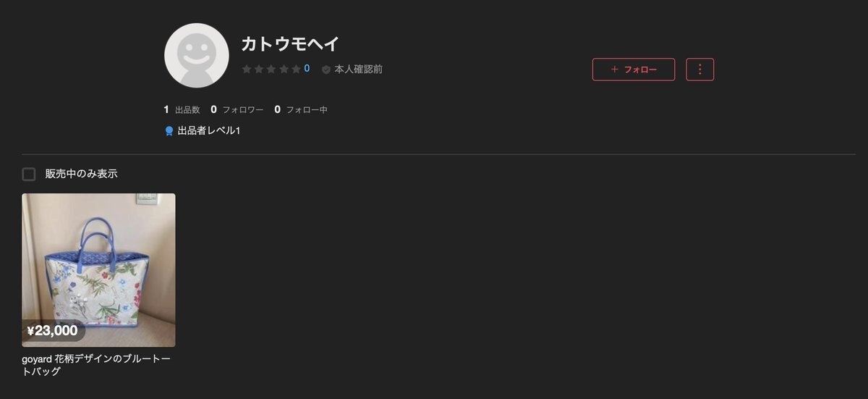
Task: Open the three-dot more options menu
Action: [x=699, y=70]
